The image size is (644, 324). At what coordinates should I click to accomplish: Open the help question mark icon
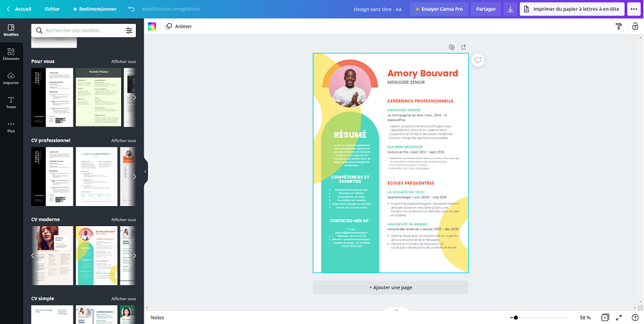click(x=635, y=318)
